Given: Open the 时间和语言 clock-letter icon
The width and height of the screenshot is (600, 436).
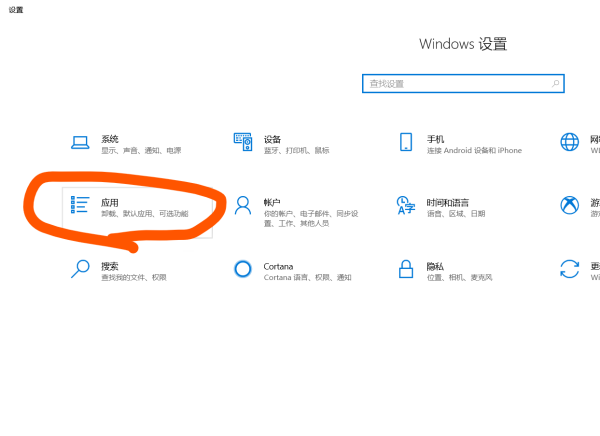Looking at the screenshot, I should (x=406, y=205).
